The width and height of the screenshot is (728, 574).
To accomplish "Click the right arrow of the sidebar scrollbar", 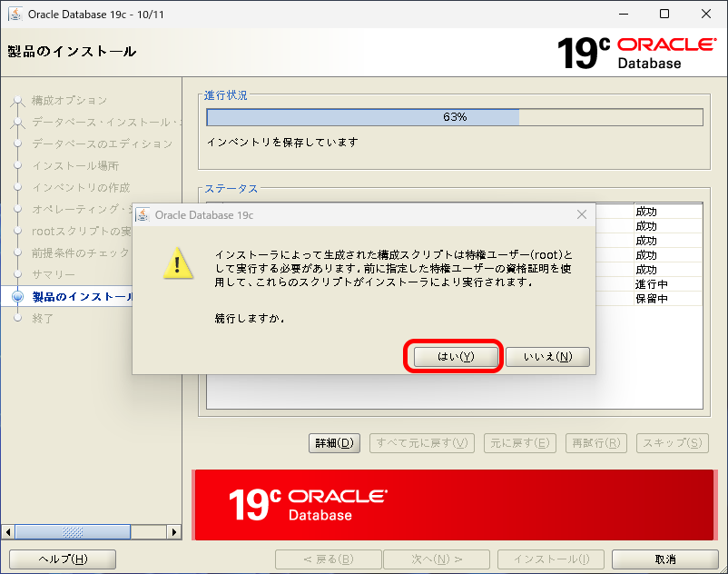I will pyautogui.click(x=173, y=531).
